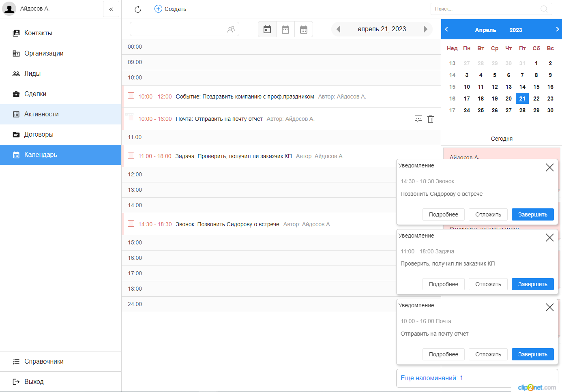Click the Апрель month label in mini calendar
Screen dimensions: 562x392
(x=485, y=30)
